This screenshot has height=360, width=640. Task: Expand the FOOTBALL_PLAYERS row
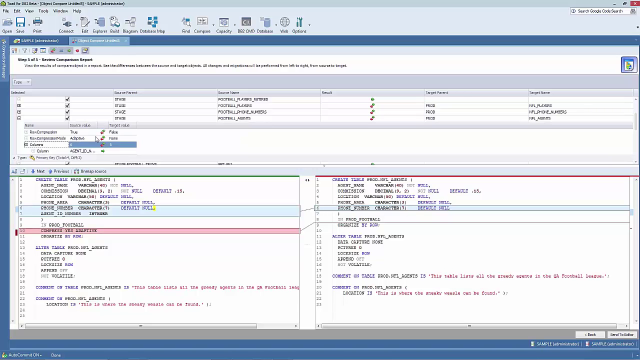tap(19, 105)
